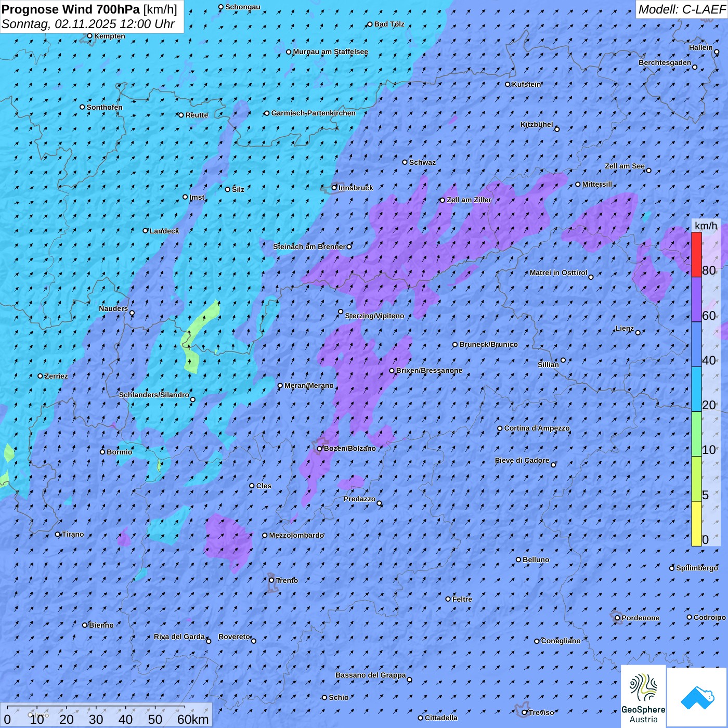Click the Trento city marker
Viewport: 728px width, 728px height.
click(271, 580)
